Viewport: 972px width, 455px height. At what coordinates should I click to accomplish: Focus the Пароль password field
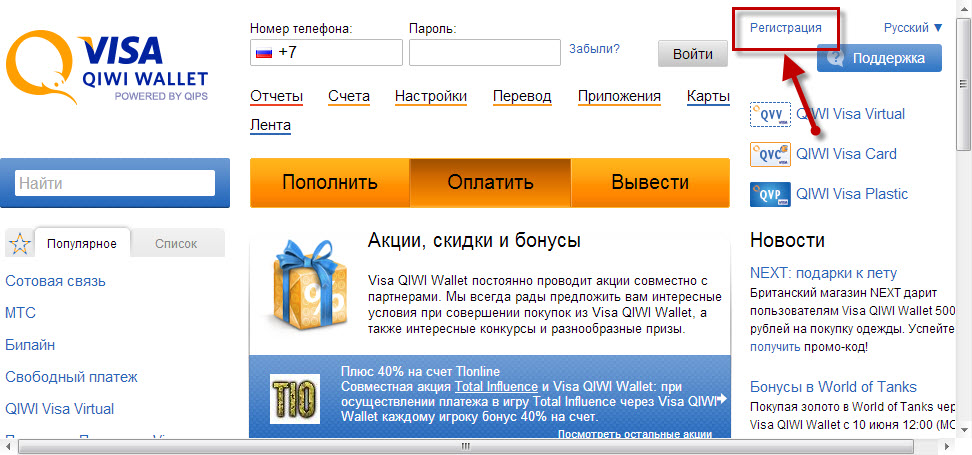tap(485, 53)
